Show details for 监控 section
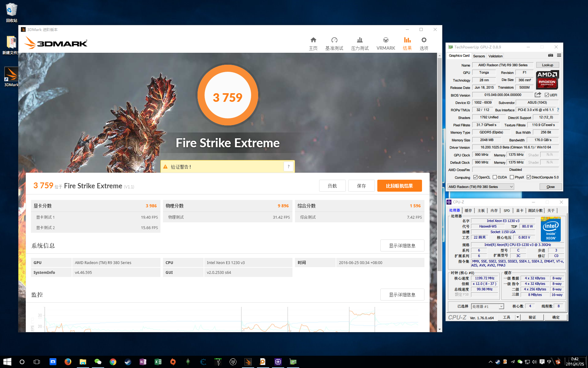 [402, 295]
